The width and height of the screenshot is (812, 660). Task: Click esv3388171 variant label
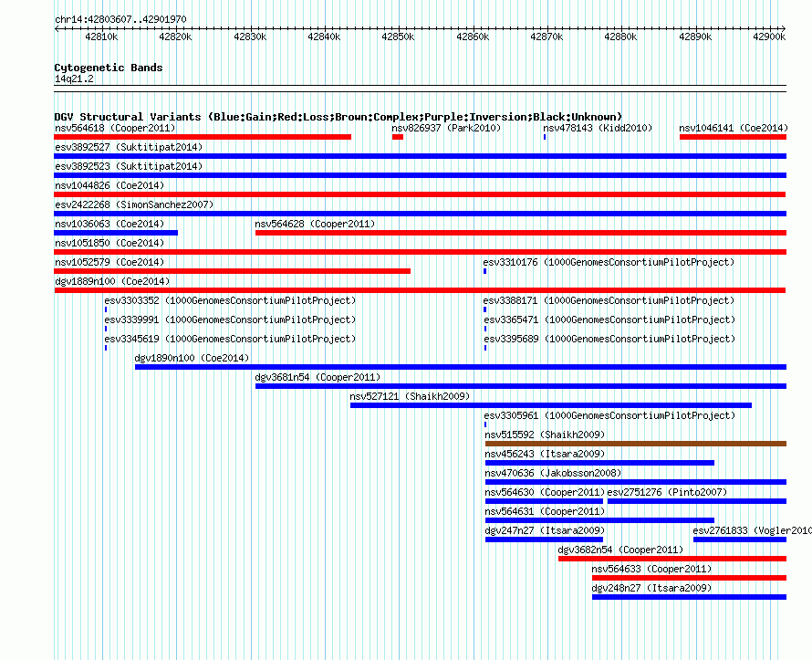pos(609,300)
